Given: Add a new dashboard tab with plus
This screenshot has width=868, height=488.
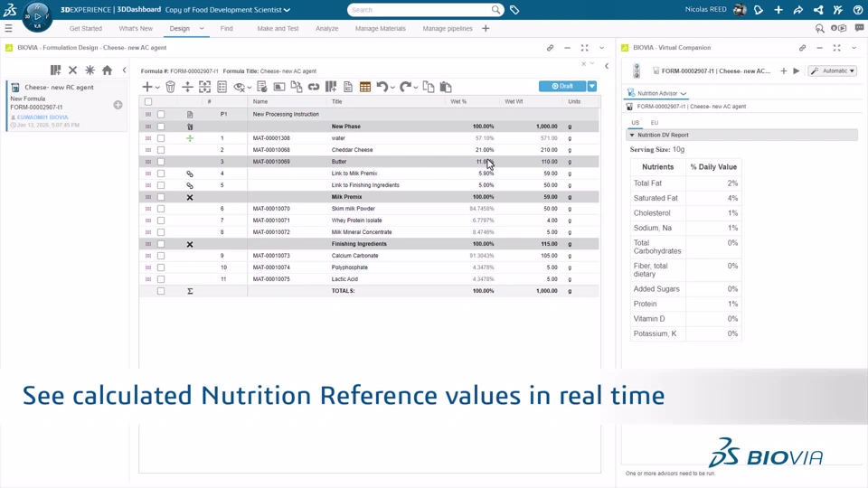Looking at the screenshot, I should click(x=486, y=28).
